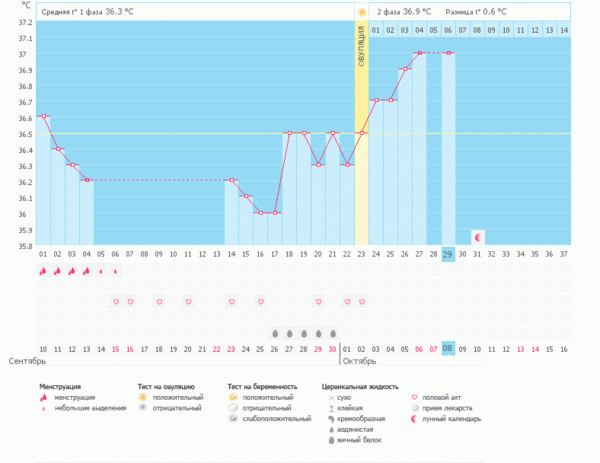This screenshot has height=463, width=600.
Task: Click the 'половой акт' heart legend icon
Action: coord(415,397)
